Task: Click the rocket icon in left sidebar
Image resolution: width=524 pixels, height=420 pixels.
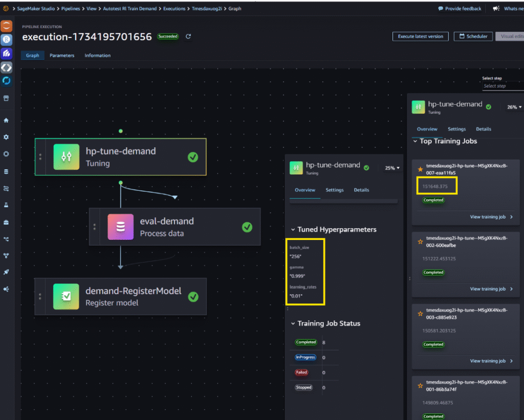Action: (6, 272)
